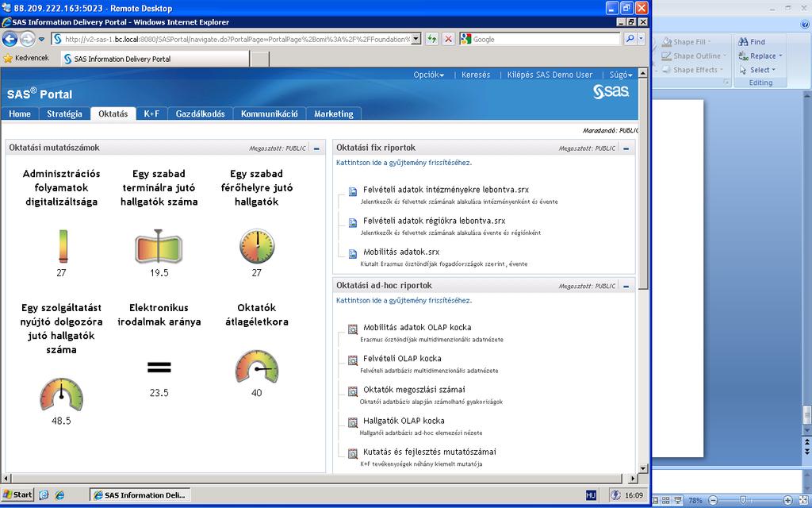This screenshot has width=812, height=508.
Task: Click the browser address bar URL
Action: coord(237,39)
